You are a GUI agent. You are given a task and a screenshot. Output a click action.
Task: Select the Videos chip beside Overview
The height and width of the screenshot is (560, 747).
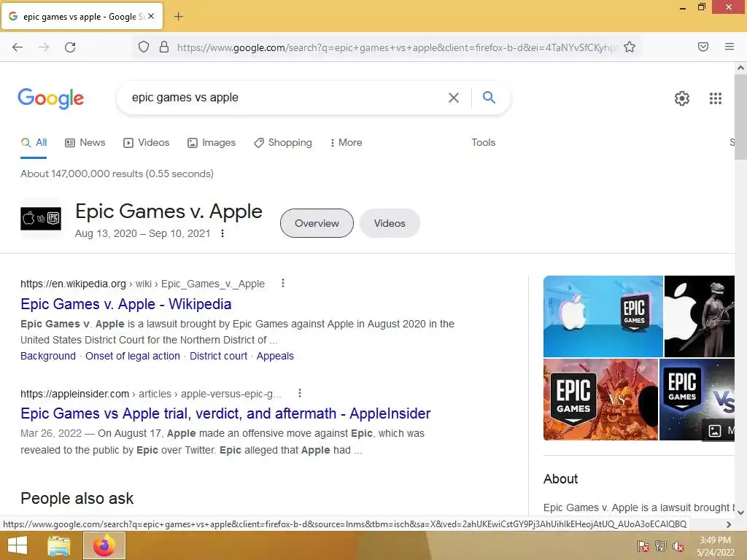390,223
